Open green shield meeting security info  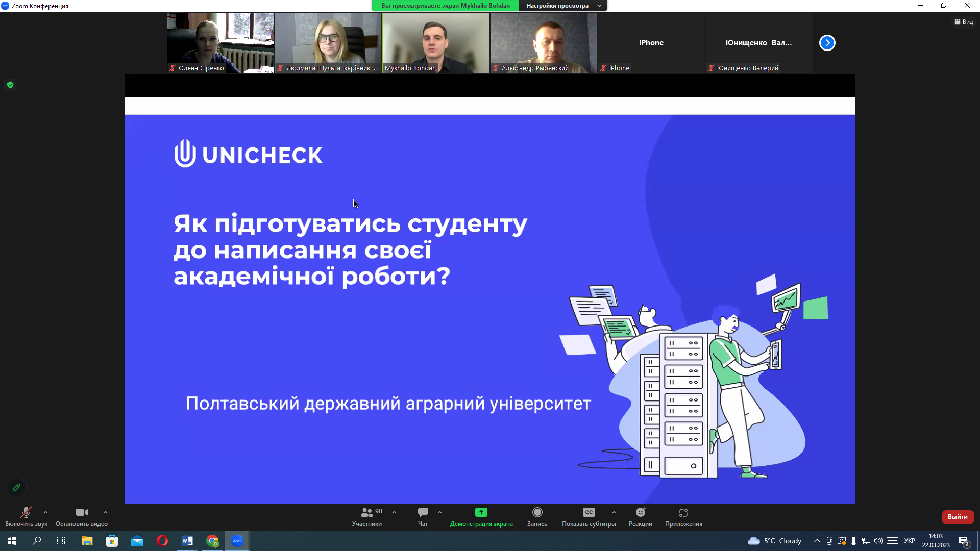point(10,85)
